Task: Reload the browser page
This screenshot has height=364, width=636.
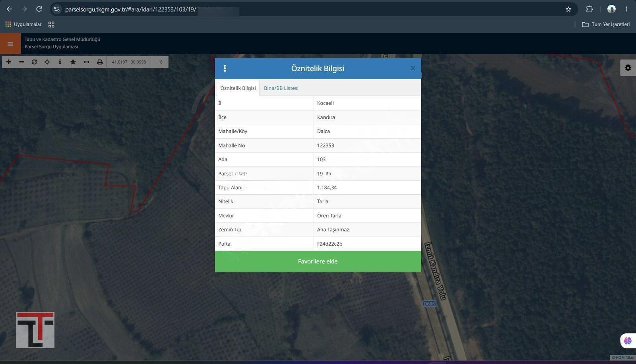Action: [39, 9]
